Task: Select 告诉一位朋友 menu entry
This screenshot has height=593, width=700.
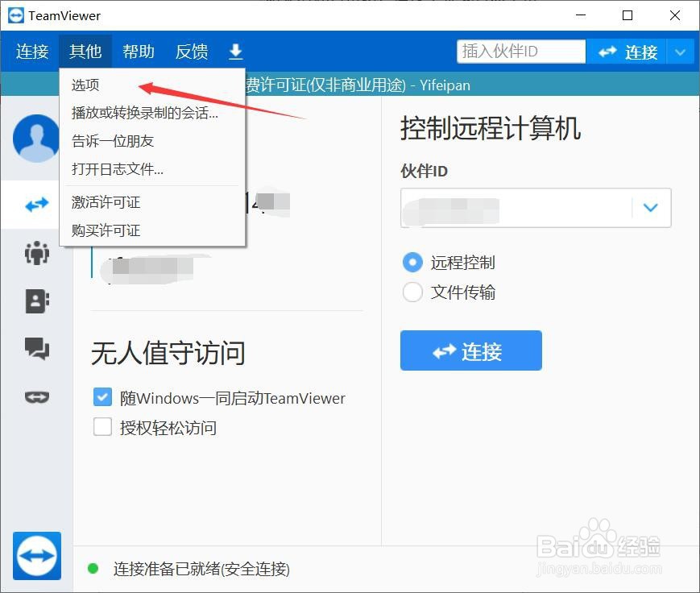Action: click(x=152, y=141)
